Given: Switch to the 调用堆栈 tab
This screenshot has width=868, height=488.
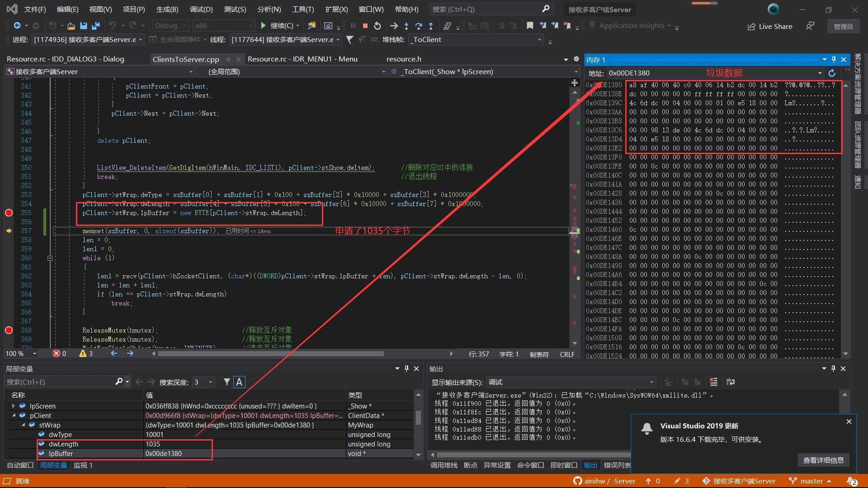Looking at the screenshot, I should click(x=443, y=465).
